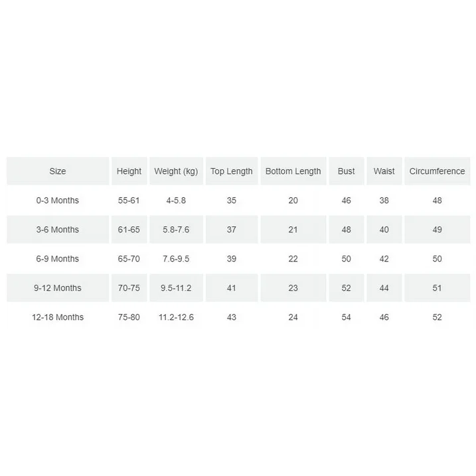Select the 9-12 Months size row
This screenshot has width=476, height=476.
[58, 288]
